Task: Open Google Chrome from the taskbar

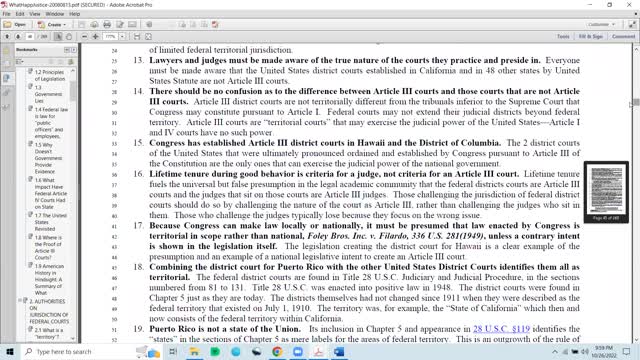Action: pos(277,351)
